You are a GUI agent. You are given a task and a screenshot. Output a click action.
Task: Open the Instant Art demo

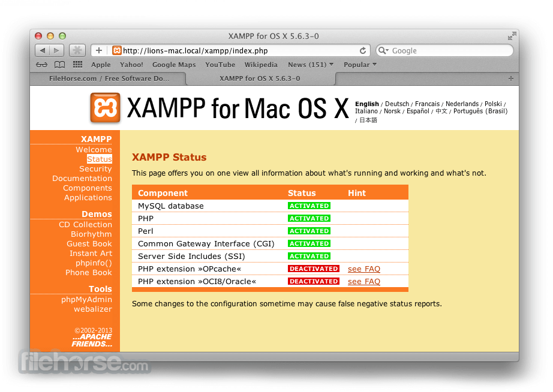pyautogui.click(x=91, y=253)
